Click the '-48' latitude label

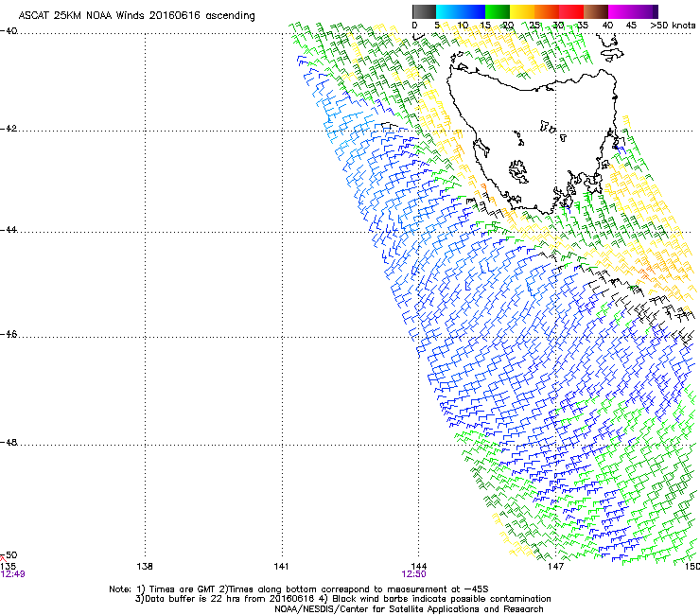coord(9,442)
